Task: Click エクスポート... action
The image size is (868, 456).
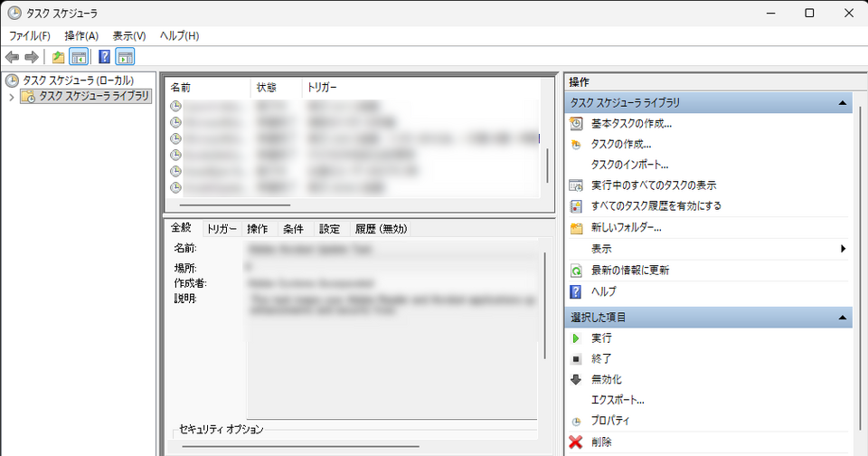Action: coord(618,400)
